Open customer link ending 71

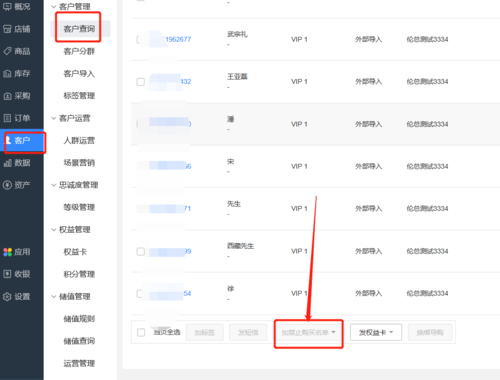click(x=188, y=209)
